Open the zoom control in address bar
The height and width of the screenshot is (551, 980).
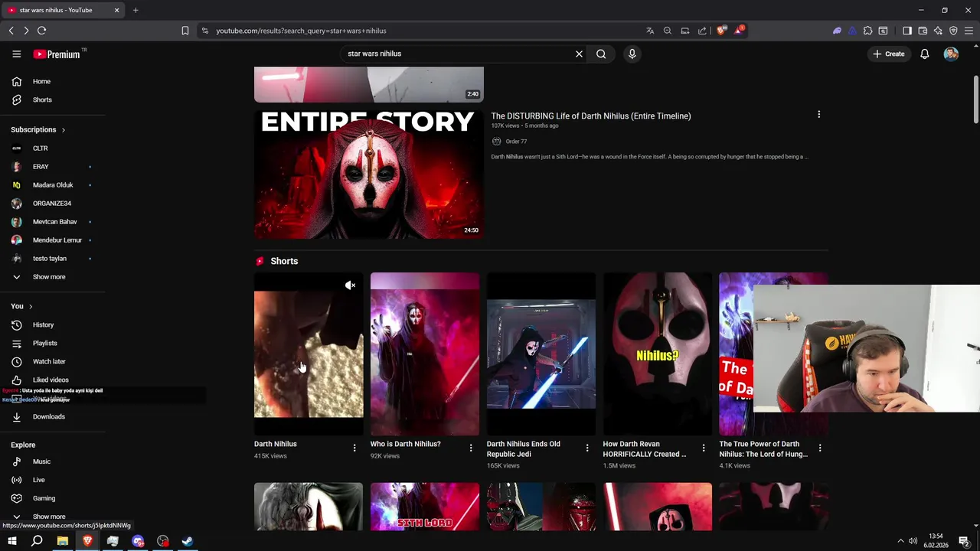[668, 31]
